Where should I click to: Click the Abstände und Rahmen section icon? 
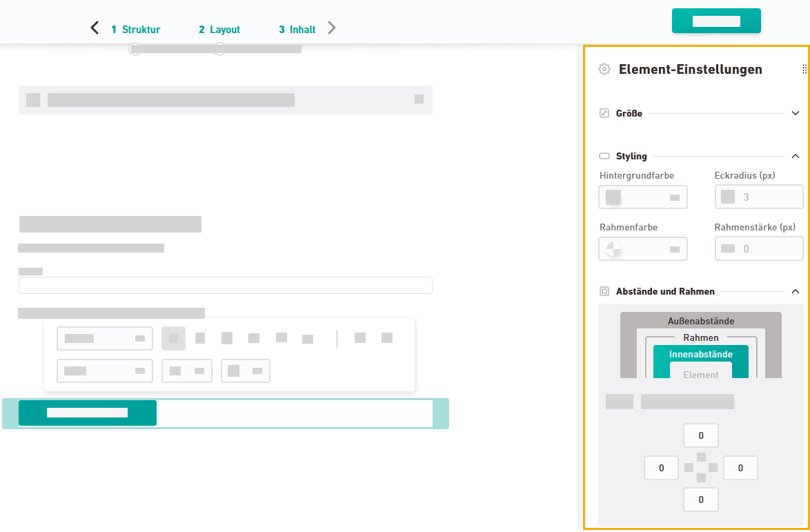click(x=604, y=291)
